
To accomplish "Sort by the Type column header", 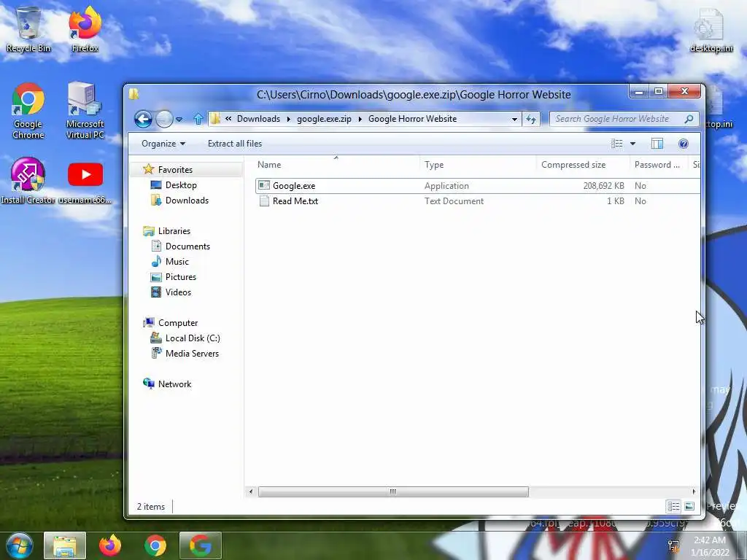I will click(478, 165).
